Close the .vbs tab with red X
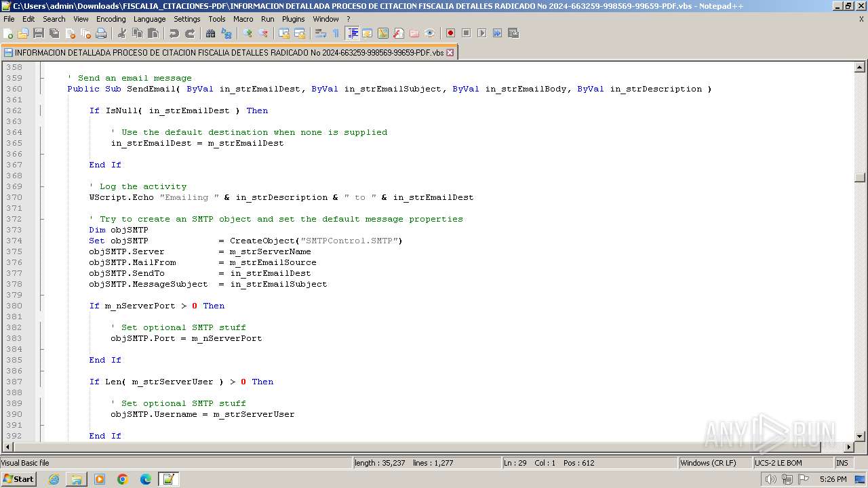Image resolution: width=868 pixels, height=488 pixels. click(450, 52)
